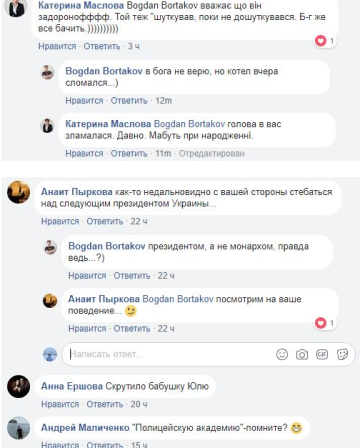The height and width of the screenshot is (448, 360).
Task: Reply to Анна Ершова's comment
Action: [x=105, y=404]
